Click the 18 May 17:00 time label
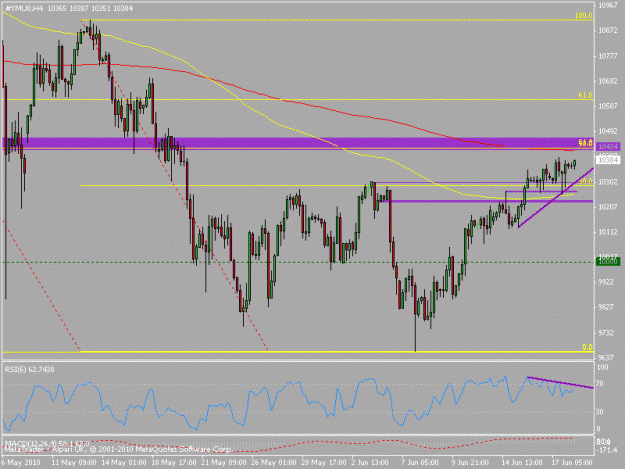Image resolution: width=625 pixels, height=469 pixels. point(173,462)
